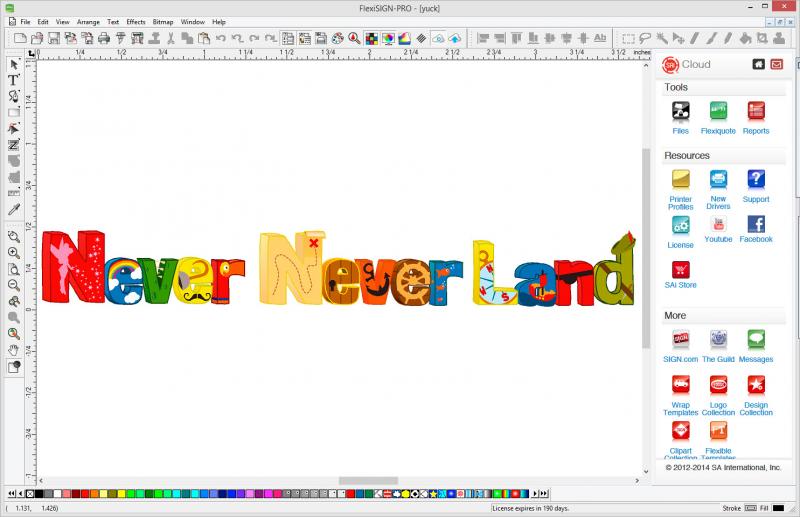This screenshot has width=800, height=517.
Task: Open the License resource
Action: pyautogui.click(x=681, y=232)
